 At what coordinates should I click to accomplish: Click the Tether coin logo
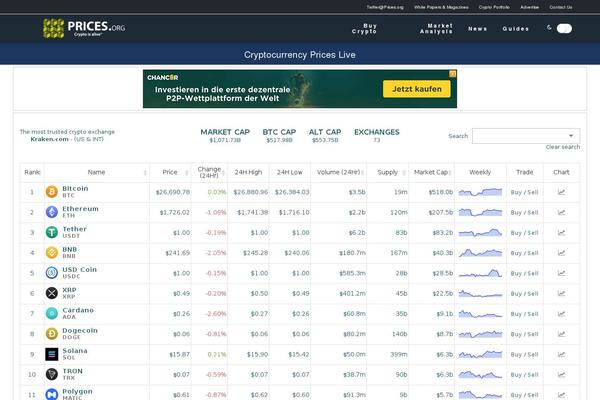52,232
